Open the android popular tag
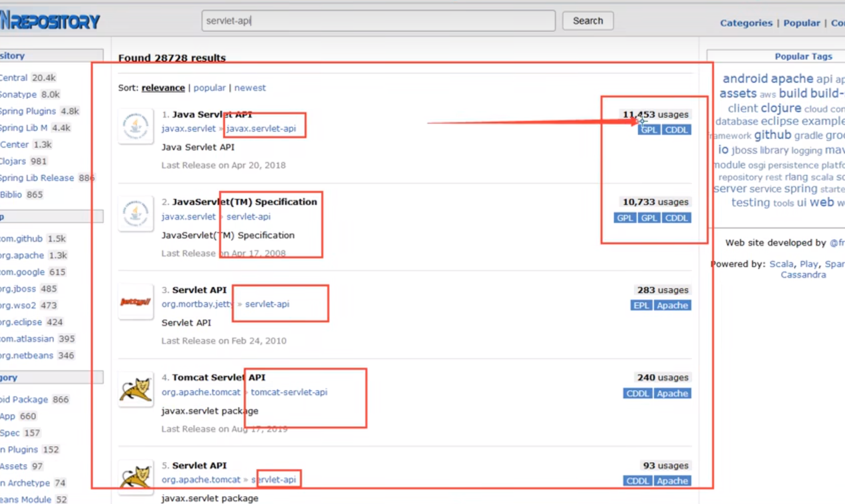 click(x=745, y=78)
